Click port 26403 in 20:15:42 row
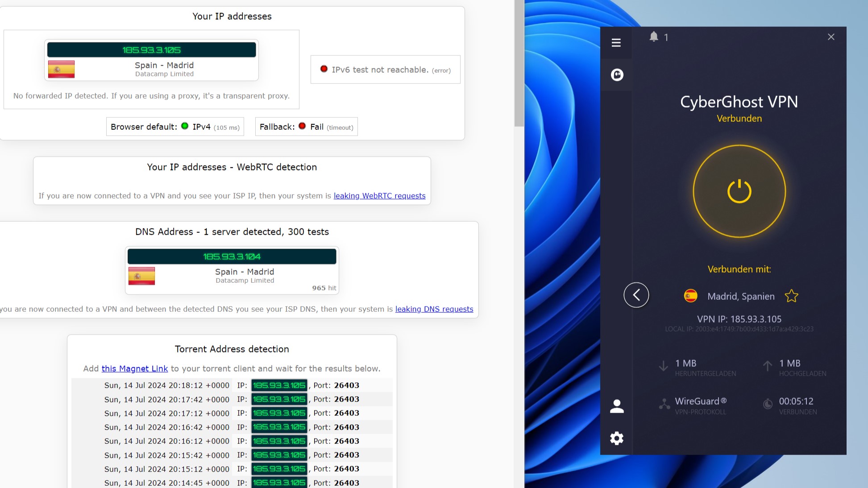 (x=347, y=455)
